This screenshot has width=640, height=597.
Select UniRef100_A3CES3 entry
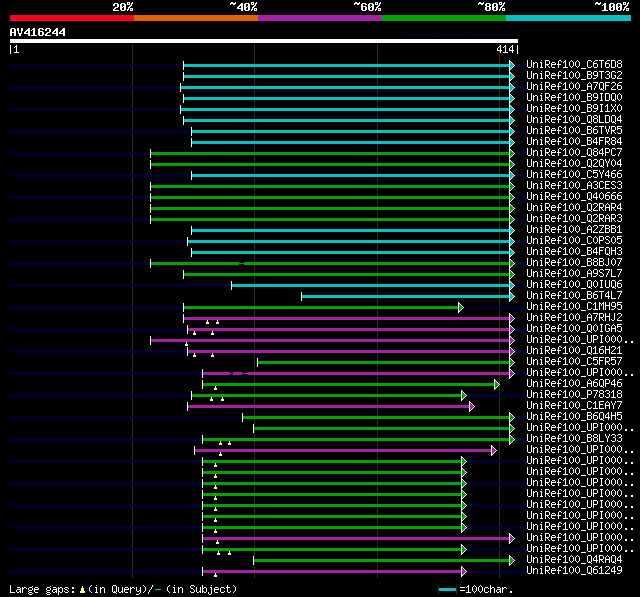click(574, 186)
